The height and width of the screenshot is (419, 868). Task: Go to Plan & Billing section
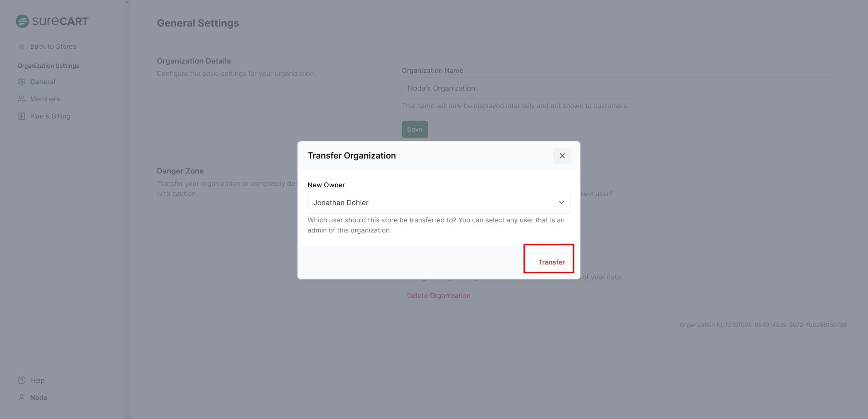[50, 116]
